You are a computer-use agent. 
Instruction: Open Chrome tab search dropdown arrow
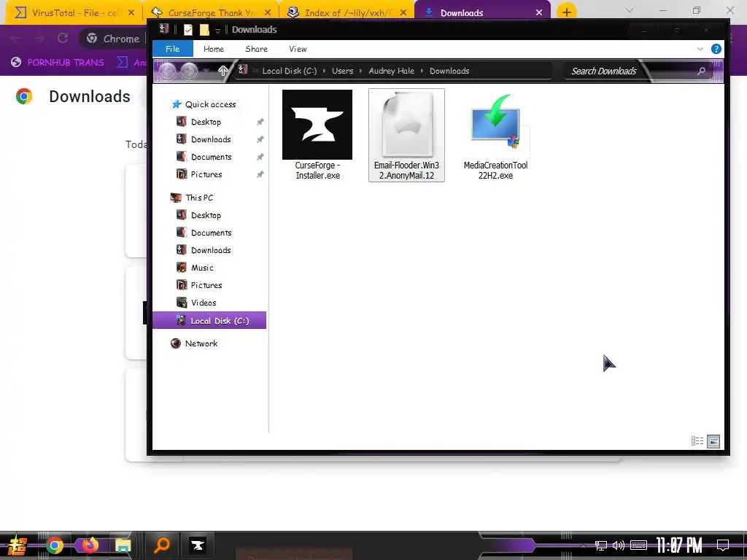click(630, 10)
